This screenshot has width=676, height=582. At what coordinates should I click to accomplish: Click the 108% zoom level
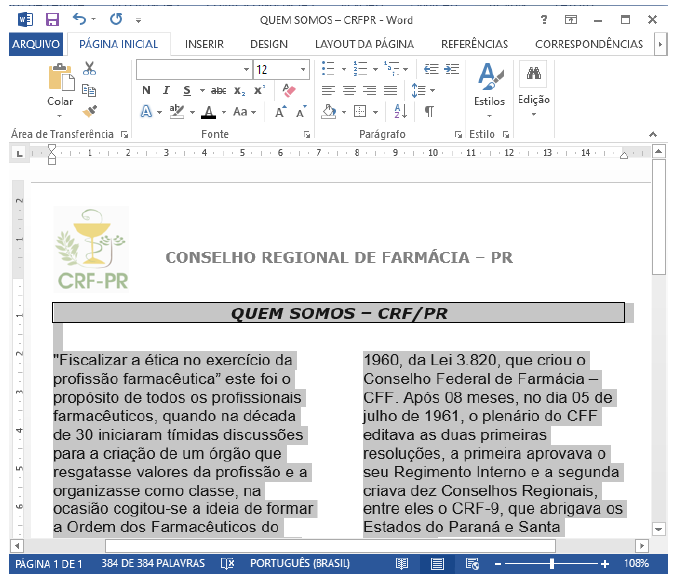[636, 563]
